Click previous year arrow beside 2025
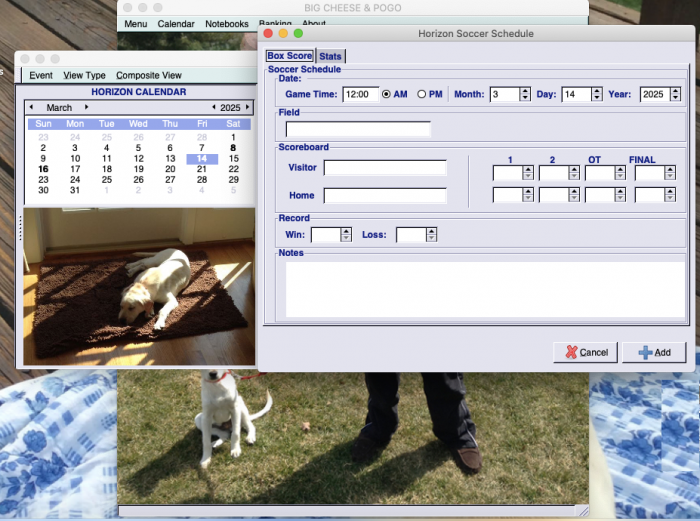Image resolution: width=700 pixels, height=521 pixels. [x=213, y=107]
